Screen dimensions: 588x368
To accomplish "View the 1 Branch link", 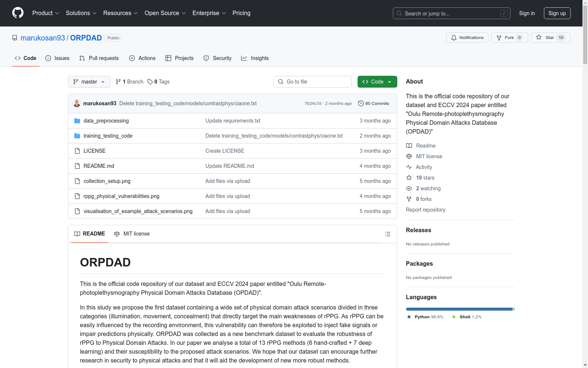I will (x=129, y=82).
